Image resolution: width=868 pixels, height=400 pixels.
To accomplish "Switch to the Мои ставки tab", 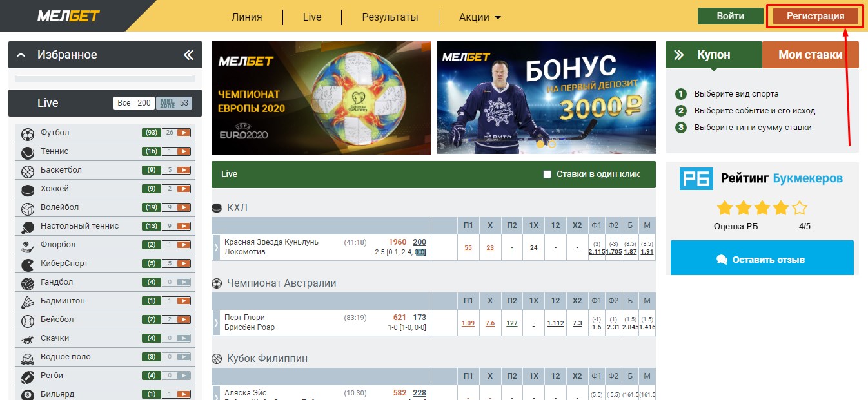I will click(x=811, y=55).
